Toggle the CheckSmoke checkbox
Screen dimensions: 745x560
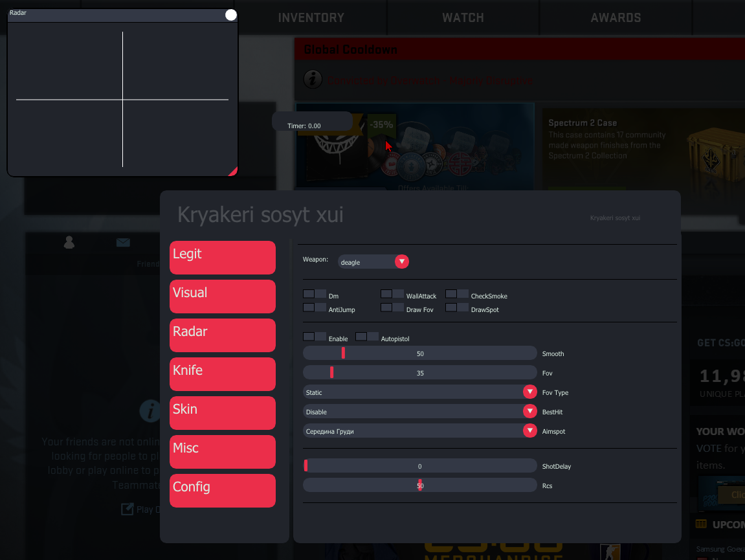click(457, 294)
